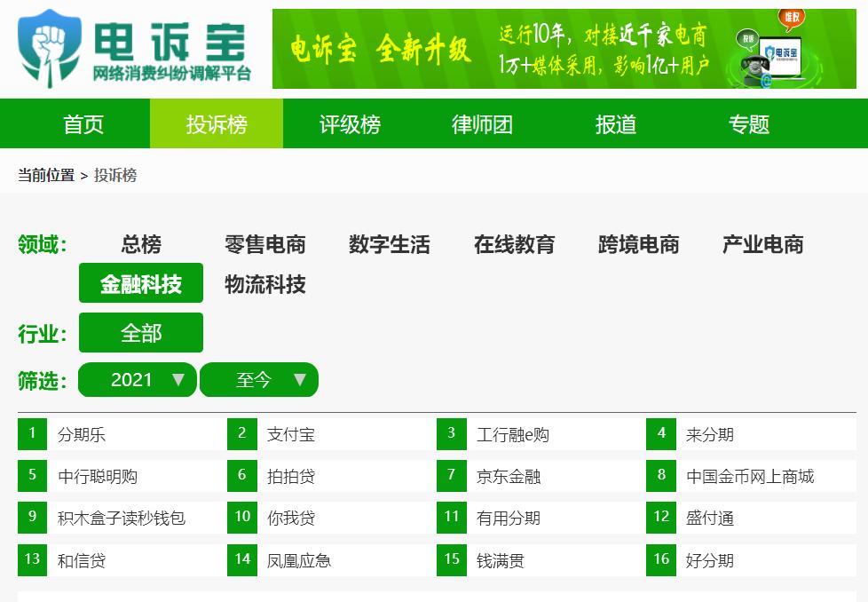Screen dimensions: 868x602
Task: Open the 至今 end-date dropdown
Action: point(258,379)
